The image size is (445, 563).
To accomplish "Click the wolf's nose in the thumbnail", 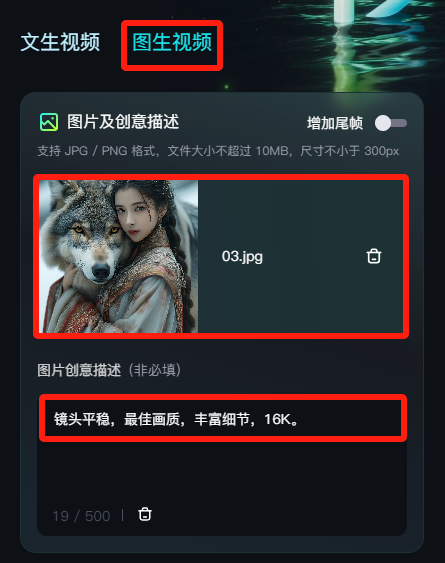I will (x=101, y=270).
